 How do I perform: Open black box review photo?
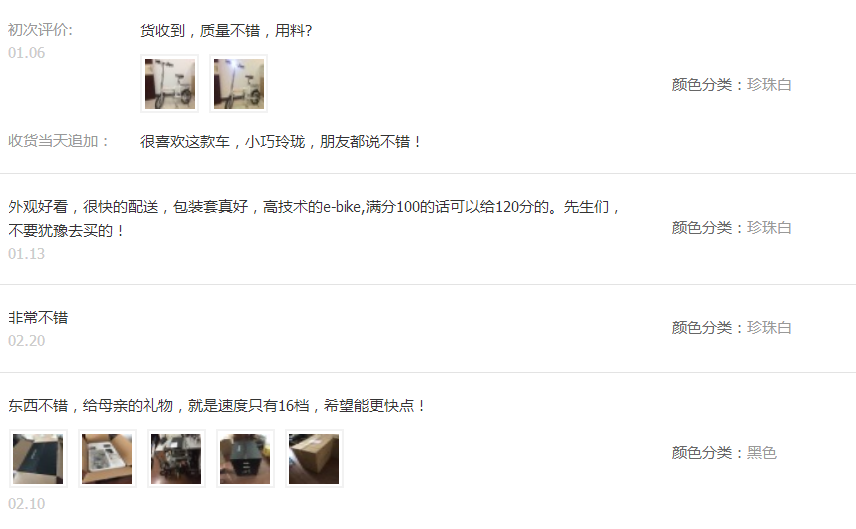pyautogui.click(x=245, y=459)
